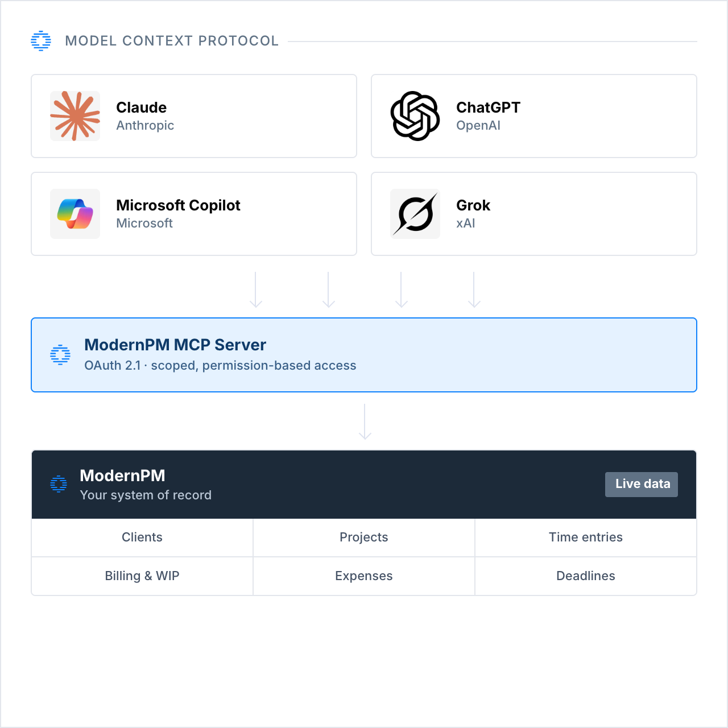Click the Grok xAI logo
The image size is (728, 728).
[415, 214]
